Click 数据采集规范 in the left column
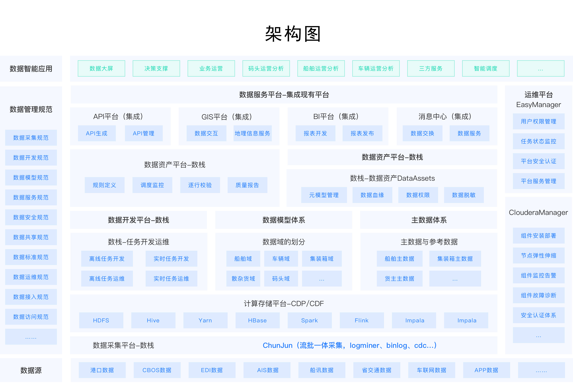 pos(31,137)
